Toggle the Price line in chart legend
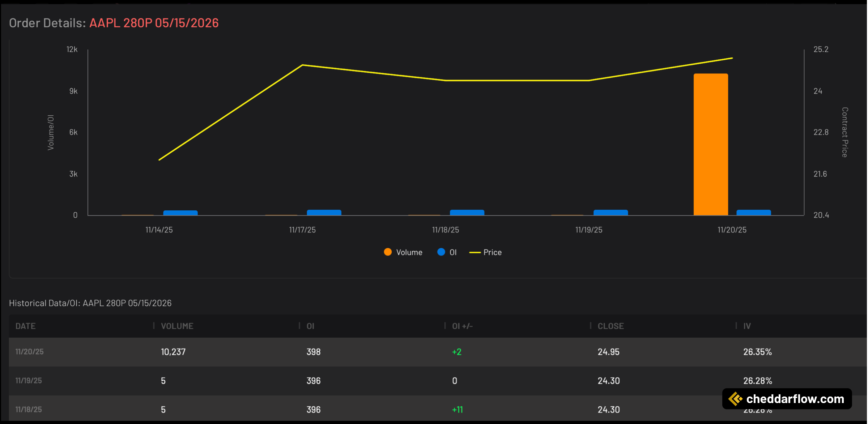Viewport: 868px width, 424px height. (x=485, y=252)
